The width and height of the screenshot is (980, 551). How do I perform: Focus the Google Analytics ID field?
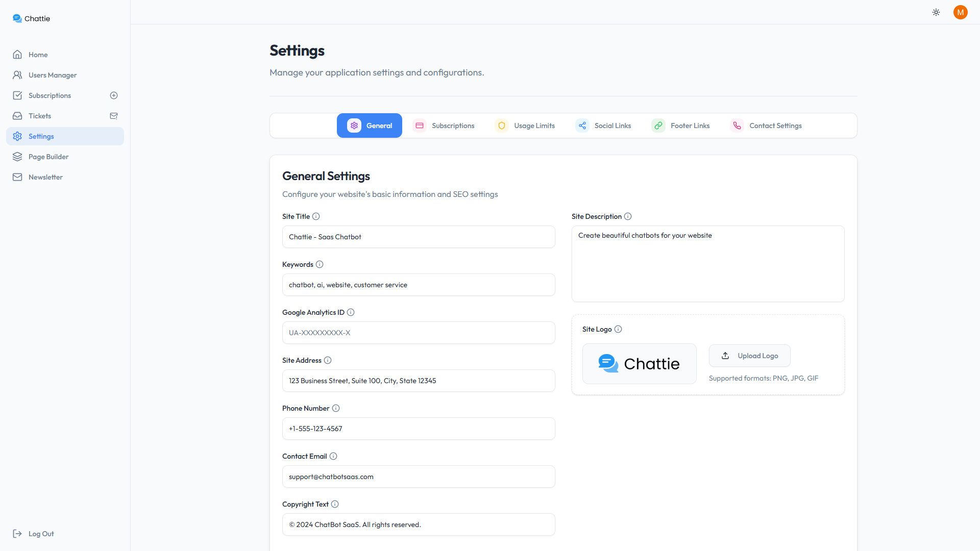419,333
